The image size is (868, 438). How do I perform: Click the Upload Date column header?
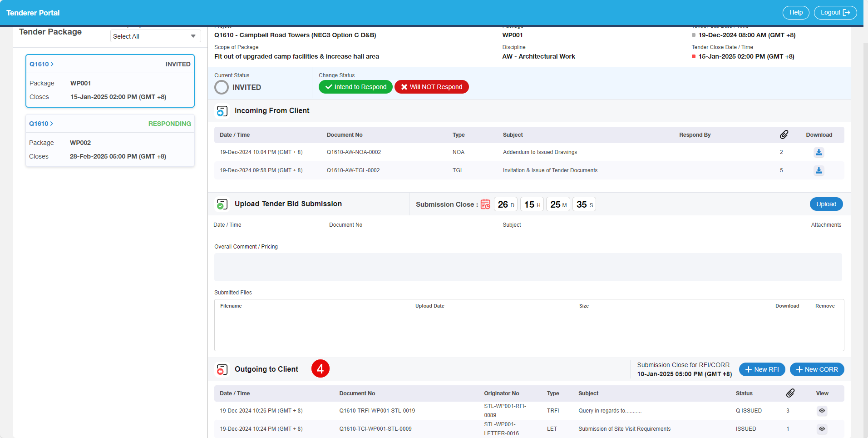click(430, 306)
